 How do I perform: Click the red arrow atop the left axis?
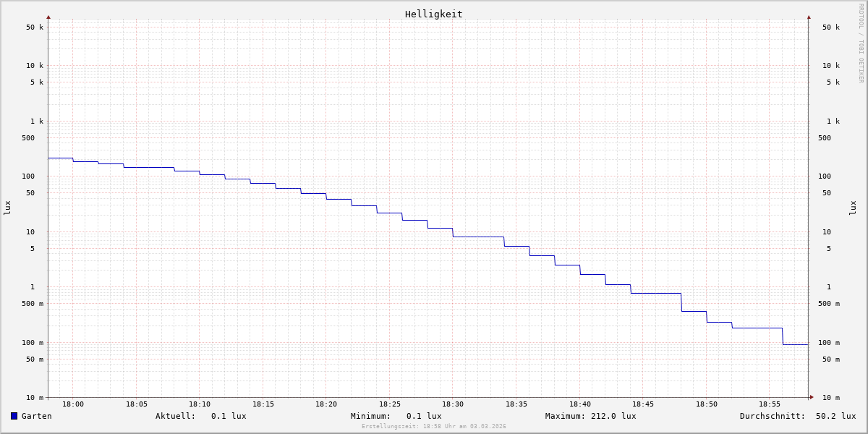48,17
